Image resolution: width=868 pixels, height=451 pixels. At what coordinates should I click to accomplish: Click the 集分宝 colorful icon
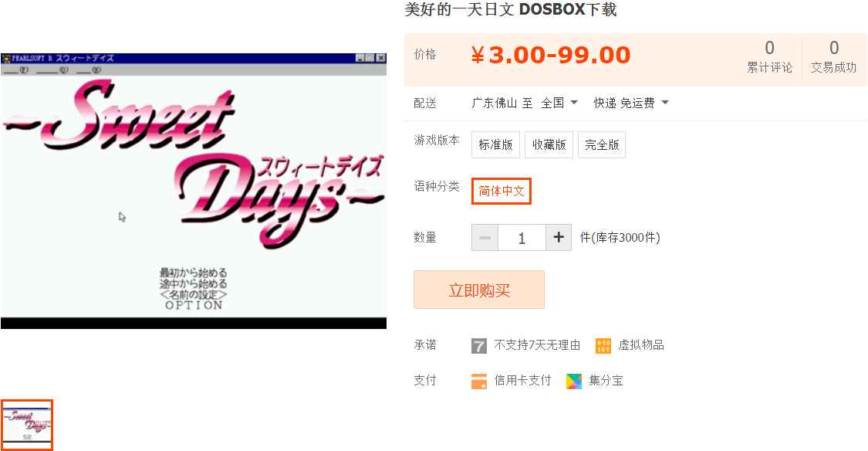coord(574,381)
